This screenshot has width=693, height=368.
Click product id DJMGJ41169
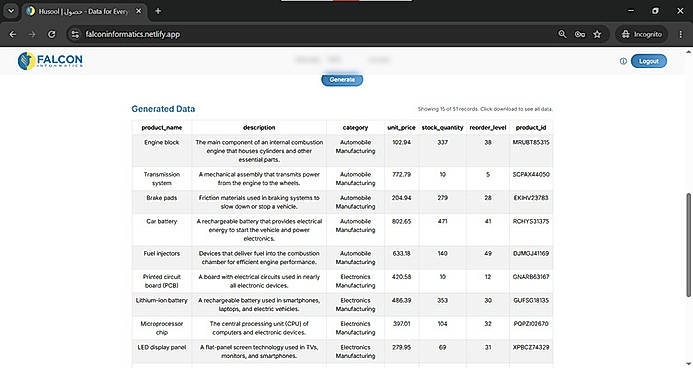click(531, 254)
